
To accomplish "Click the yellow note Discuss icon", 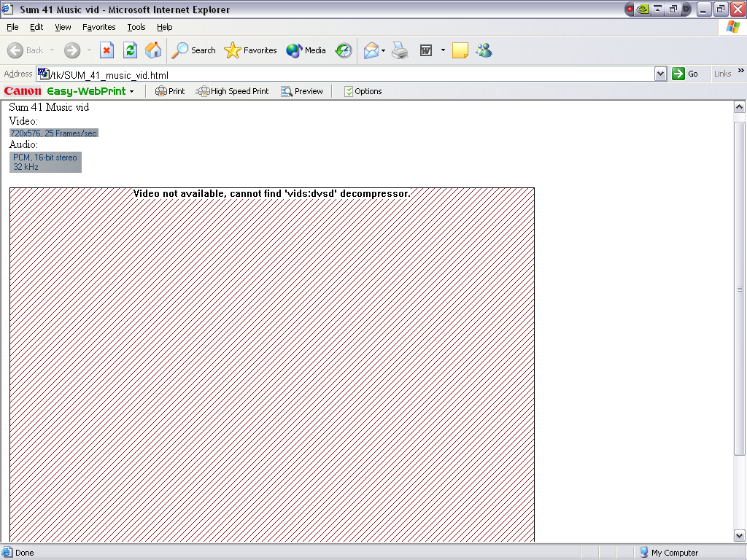I will [x=460, y=50].
